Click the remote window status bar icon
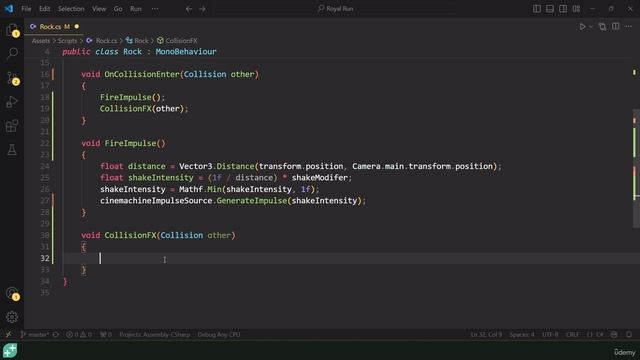The height and width of the screenshot is (360, 640). pyautogui.click(x=8, y=335)
